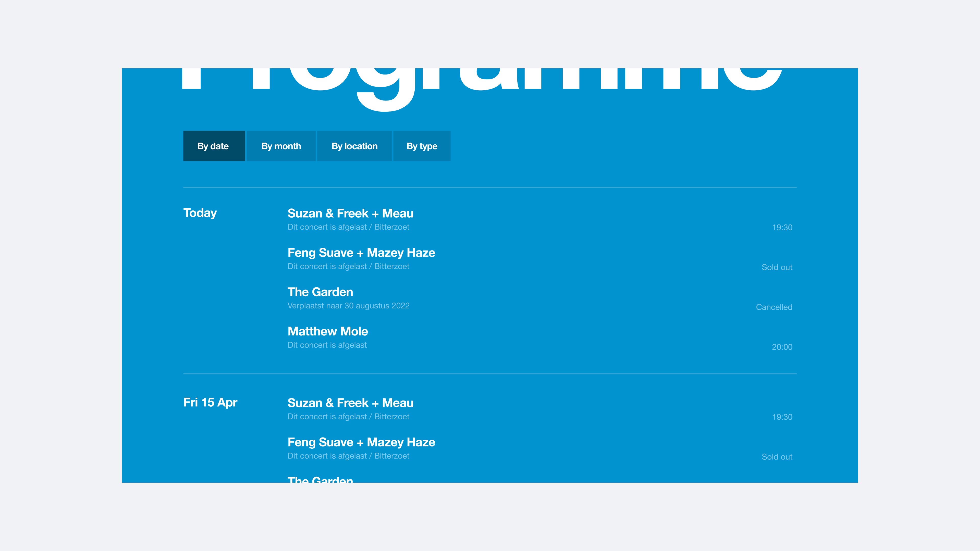The image size is (980, 551).
Task: Switch to By type tab
Action: tap(422, 146)
